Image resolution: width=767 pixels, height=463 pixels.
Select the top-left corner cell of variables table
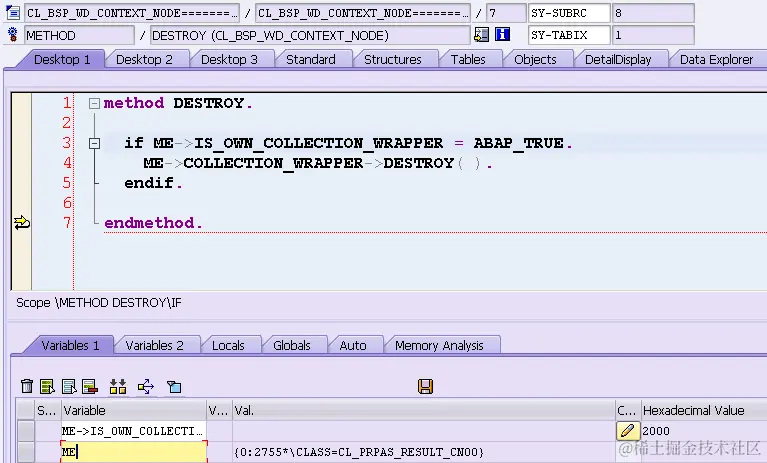[x=25, y=410]
